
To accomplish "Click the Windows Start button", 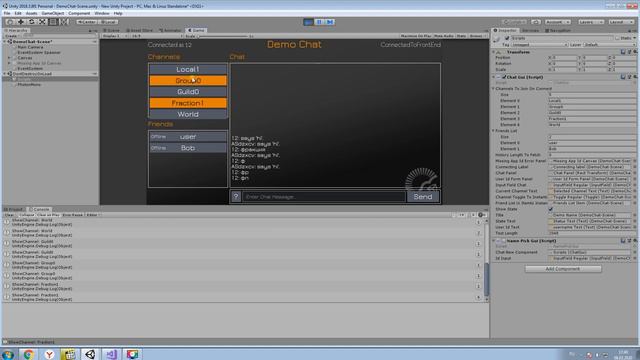I will point(8,354).
